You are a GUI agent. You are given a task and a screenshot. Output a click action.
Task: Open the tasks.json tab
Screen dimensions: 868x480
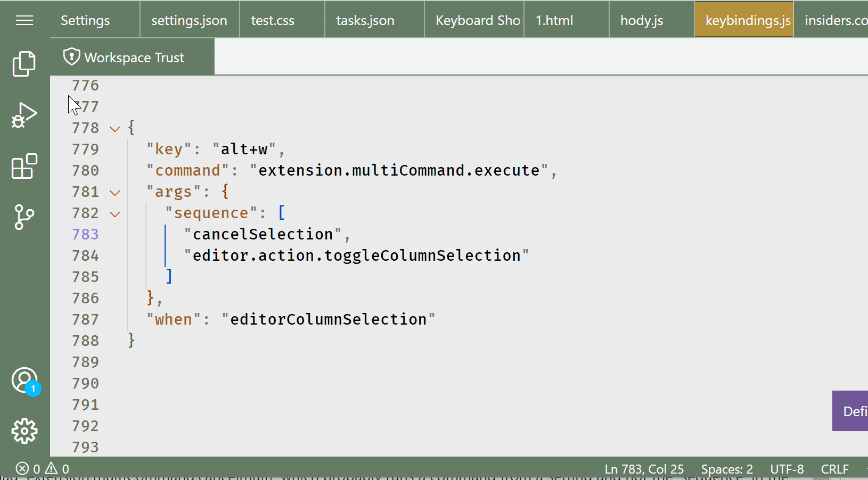point(365,20)
